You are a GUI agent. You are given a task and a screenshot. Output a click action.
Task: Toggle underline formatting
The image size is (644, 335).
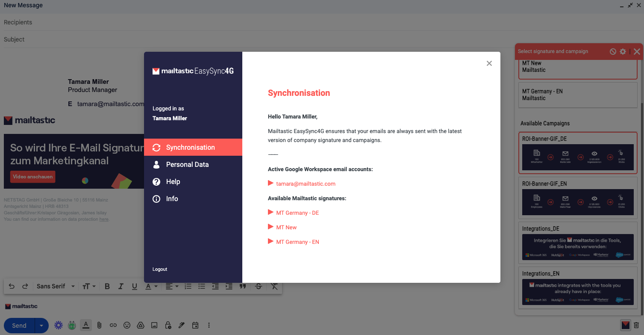point(135,286)
